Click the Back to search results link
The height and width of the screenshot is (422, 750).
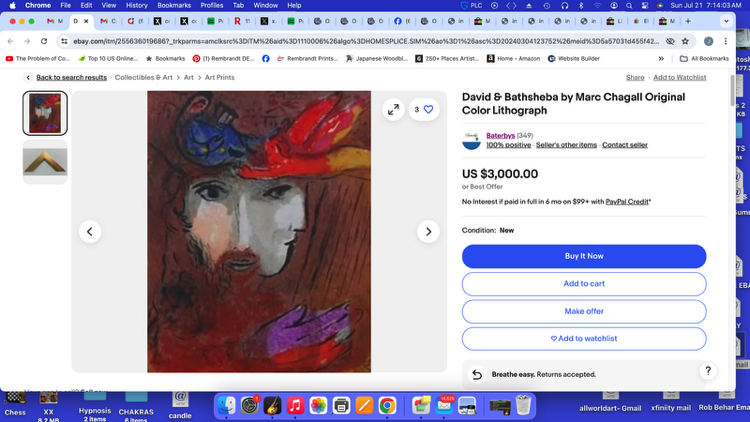tap(71, 78)
